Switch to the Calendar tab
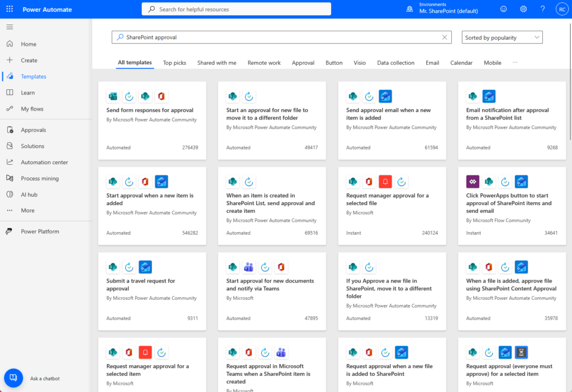Viewport: 572px width, 392px height. [461, 63]
